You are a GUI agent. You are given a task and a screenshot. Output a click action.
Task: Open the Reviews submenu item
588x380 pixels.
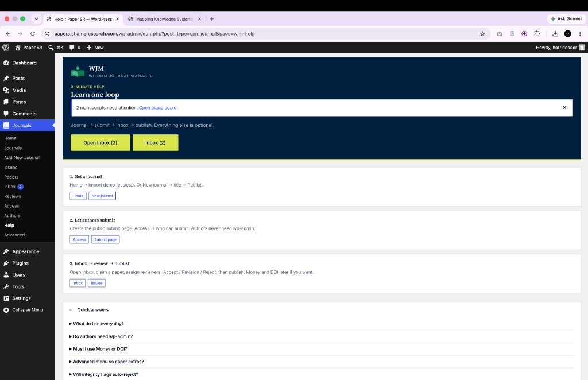[13, 196]
